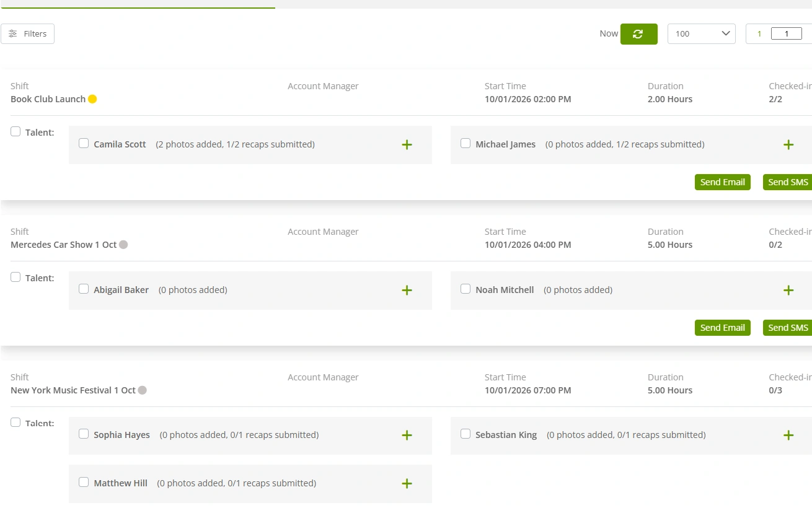Click the Mercedes Car Show 1 Oct shift name

(x=63, y=245)
